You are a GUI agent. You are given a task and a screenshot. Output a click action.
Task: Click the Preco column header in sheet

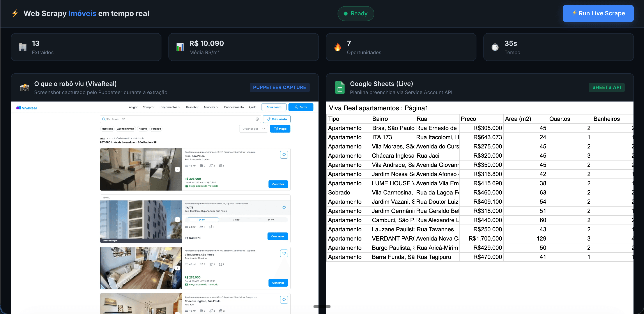[x=481, y=119]
